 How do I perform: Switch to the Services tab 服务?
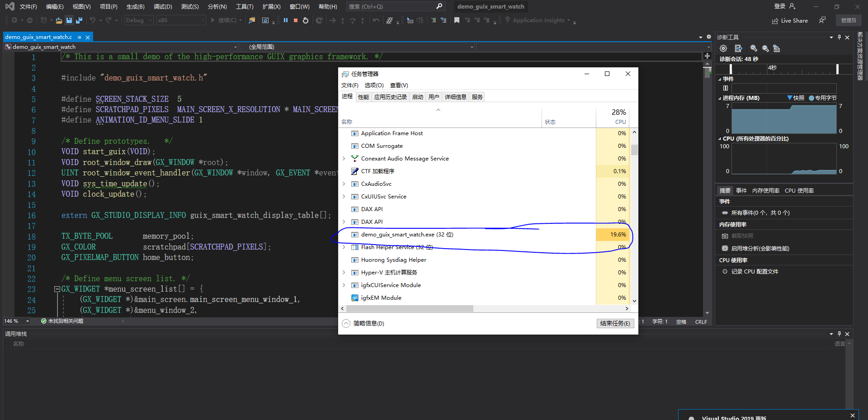[x=477, y=97]
